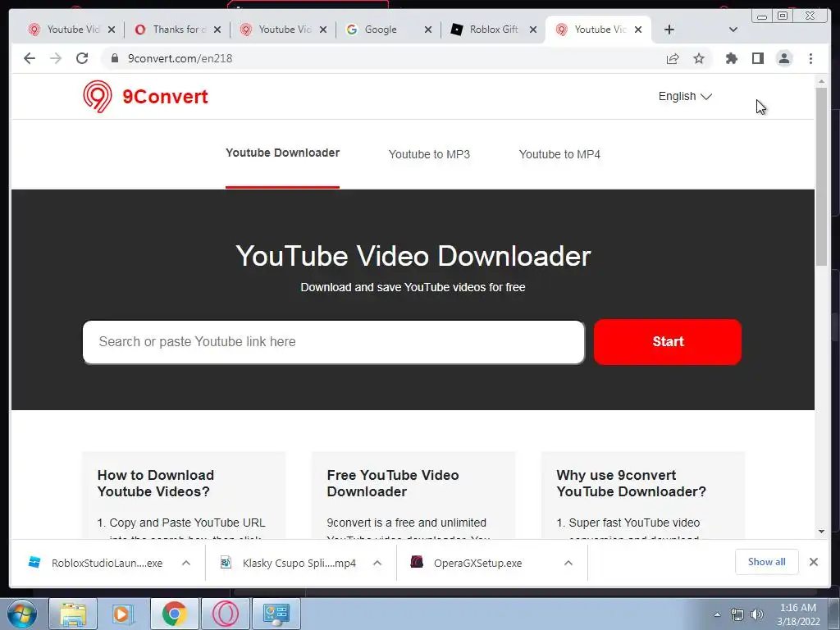Open Chrome three-dot menu

[x=810, y=58]
